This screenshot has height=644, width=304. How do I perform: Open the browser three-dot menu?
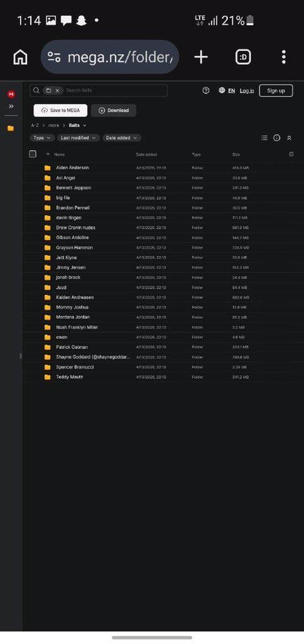tap(283, 57)
